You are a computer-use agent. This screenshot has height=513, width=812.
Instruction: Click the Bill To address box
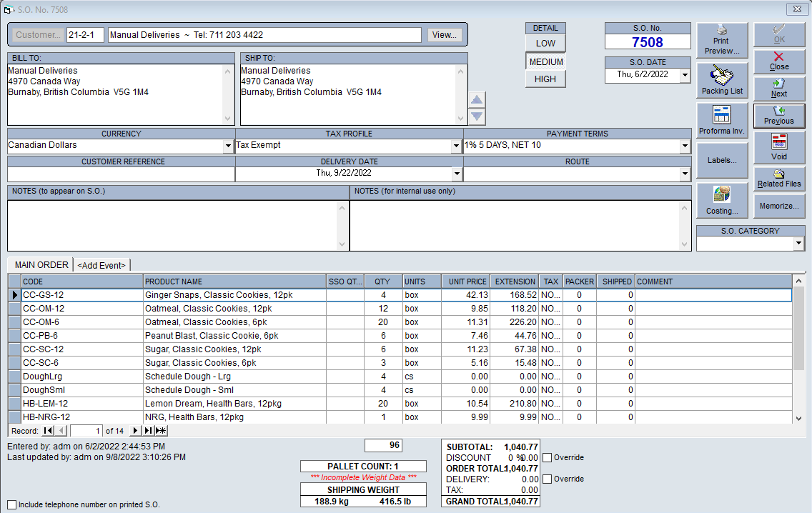point(116,94)
